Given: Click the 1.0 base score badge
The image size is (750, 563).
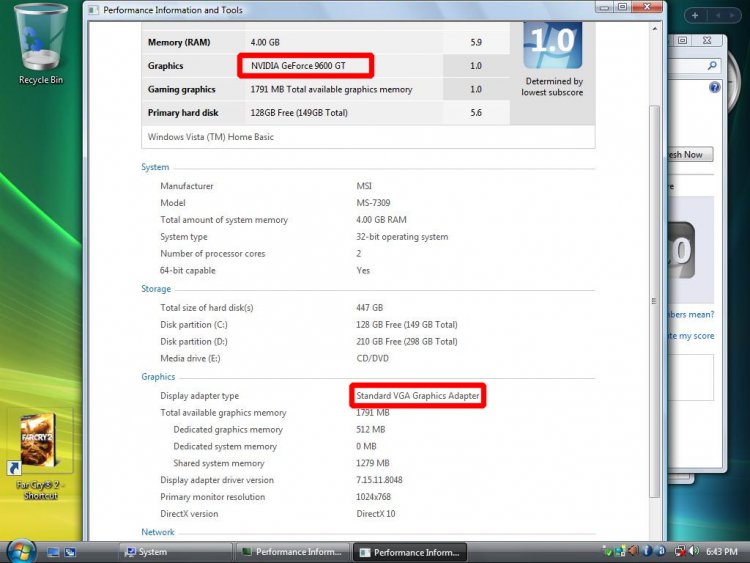Looking at the screenshot, I should coord(552,45).
